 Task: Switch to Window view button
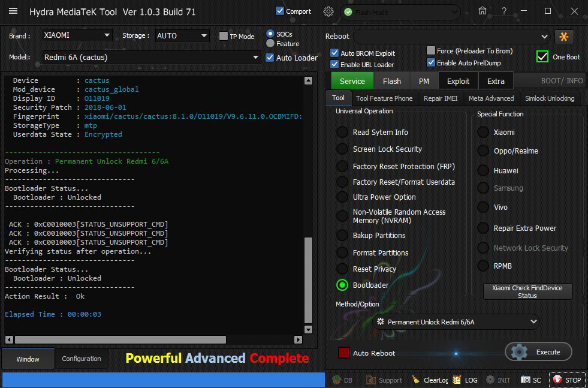28,359
